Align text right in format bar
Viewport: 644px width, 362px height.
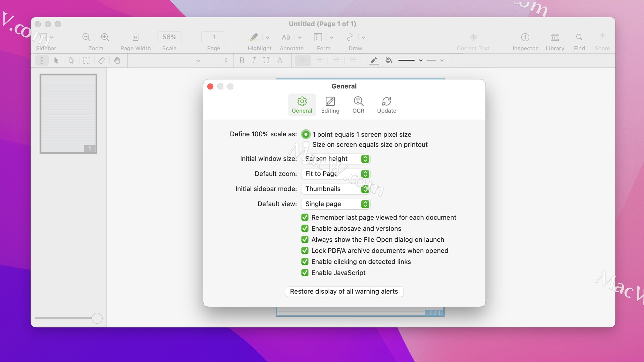[x=336, y=60]
